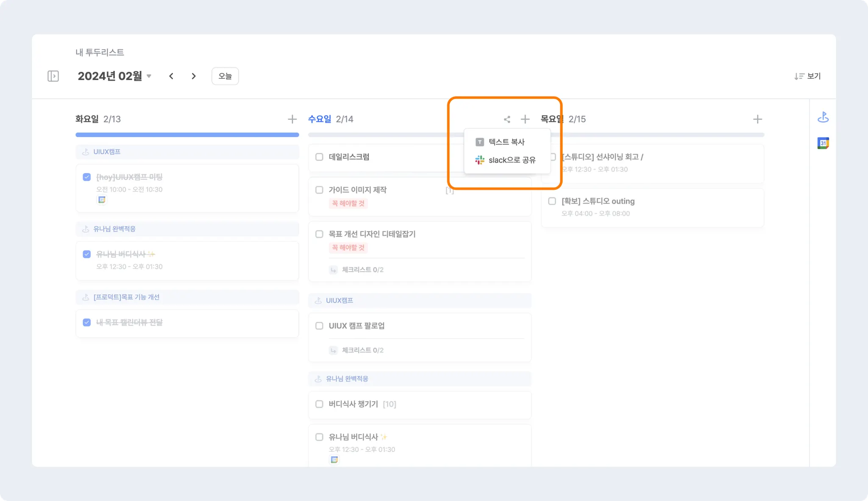Screen dimensions: 868x501
Task: Uncheck the [hoy]UIUX캠프 미팅 task
Action: [x=87, y=177]
